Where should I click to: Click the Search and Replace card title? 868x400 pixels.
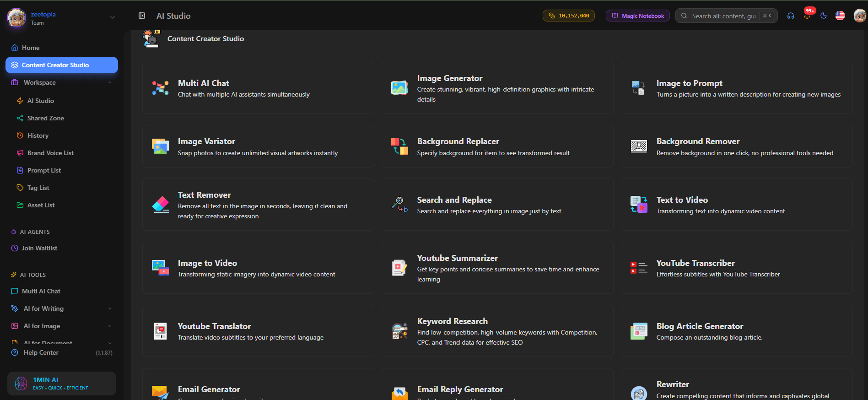click(x=454, y=200)
